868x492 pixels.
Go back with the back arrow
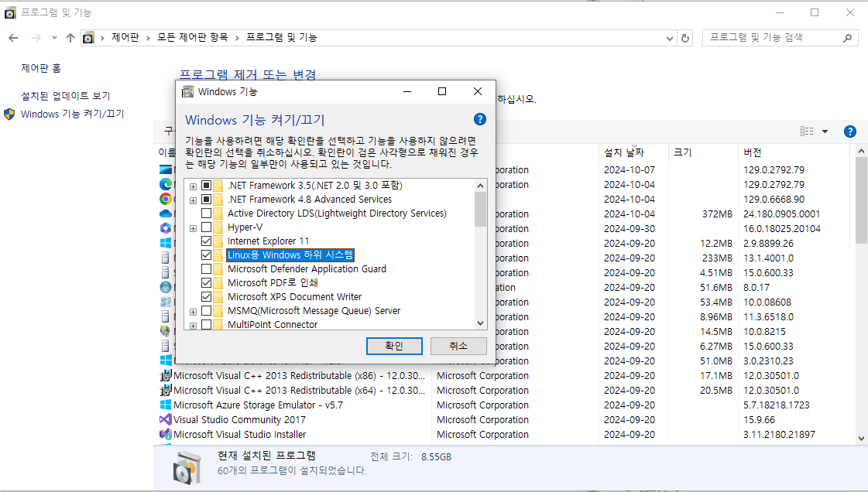click(x=14, y=38)
